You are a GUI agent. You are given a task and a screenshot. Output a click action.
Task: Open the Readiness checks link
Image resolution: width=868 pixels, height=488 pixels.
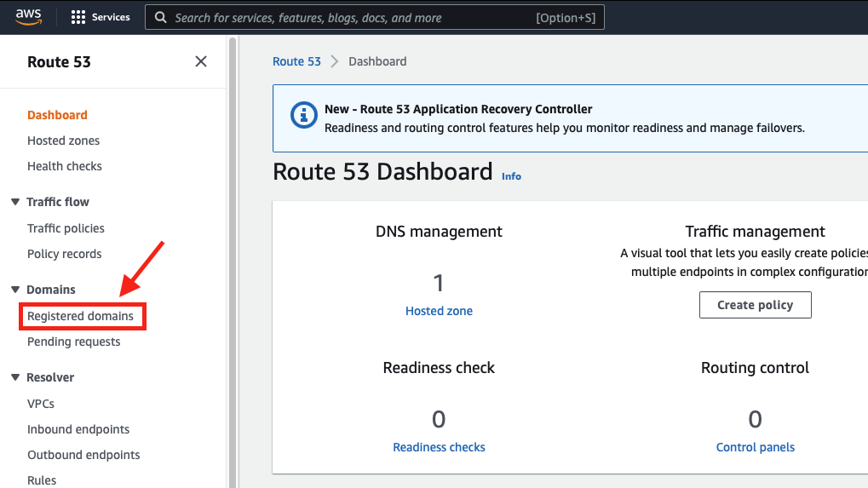pos(439,447)
